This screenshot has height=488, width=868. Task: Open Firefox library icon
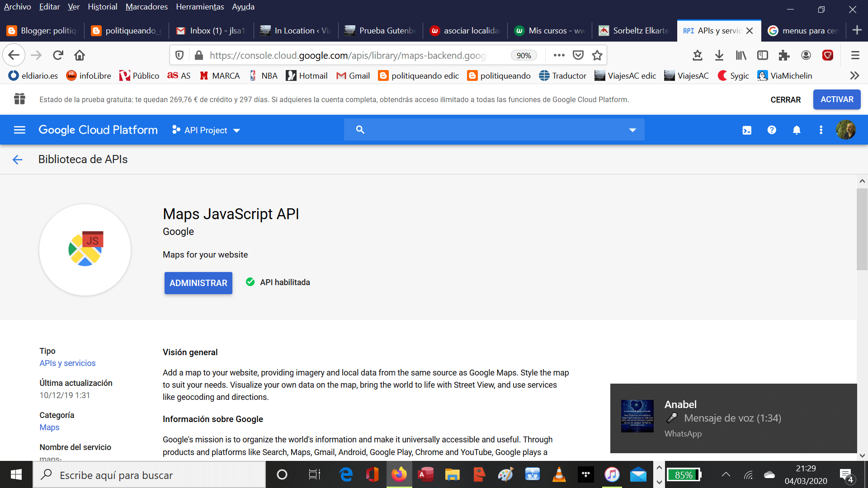[741, 55]
